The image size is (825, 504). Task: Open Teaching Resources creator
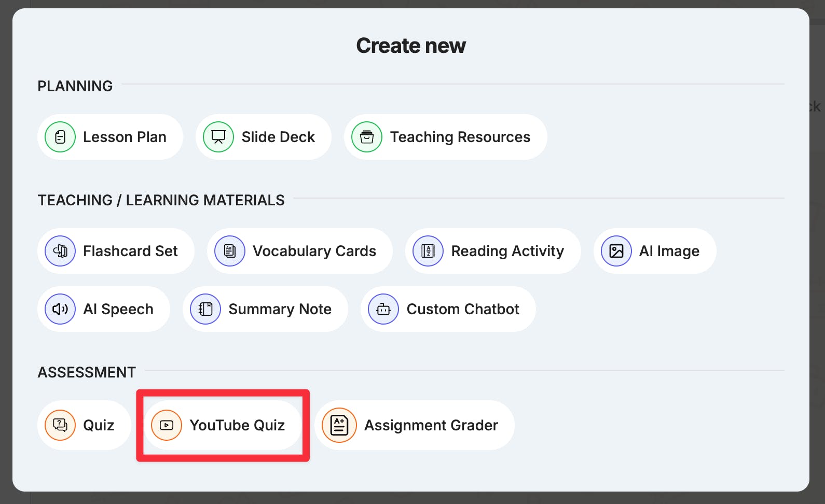pyautogui.click(x=460, y=137)
